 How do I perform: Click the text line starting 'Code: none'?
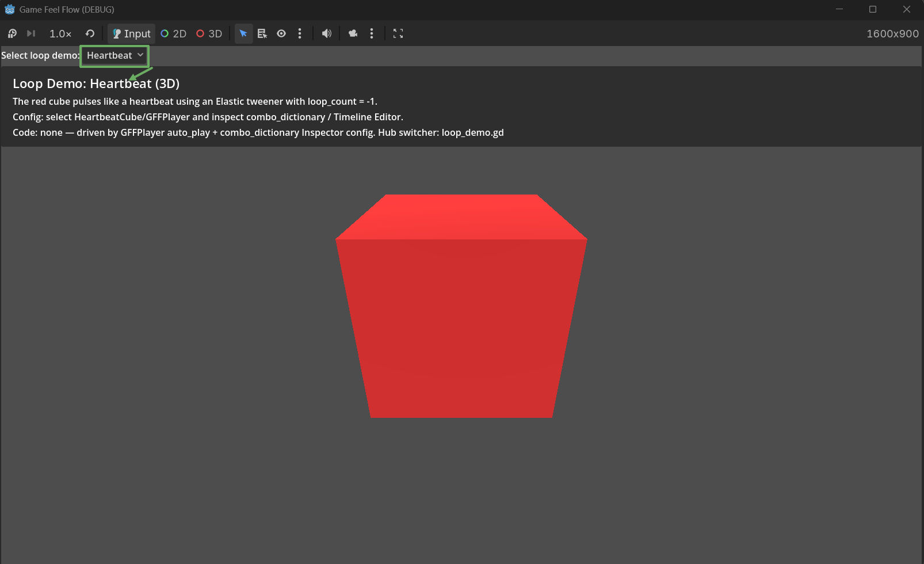coord(258,132)
